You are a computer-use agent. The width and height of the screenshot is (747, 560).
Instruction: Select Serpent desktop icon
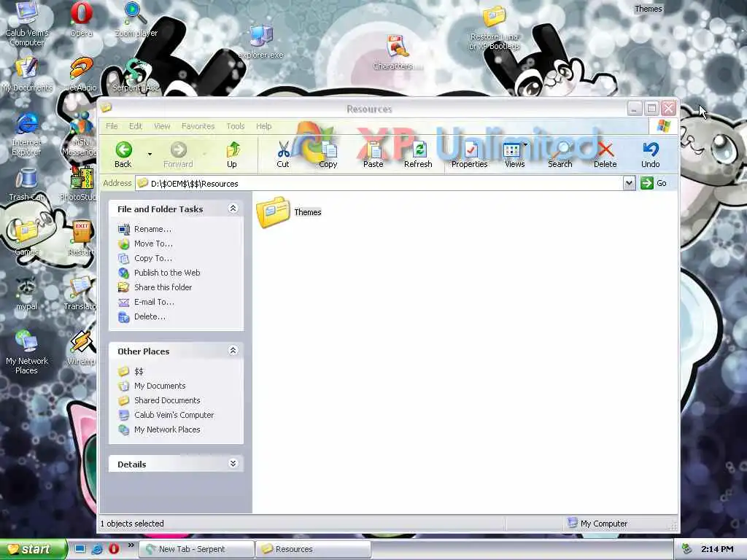click(x=136, y=75)
